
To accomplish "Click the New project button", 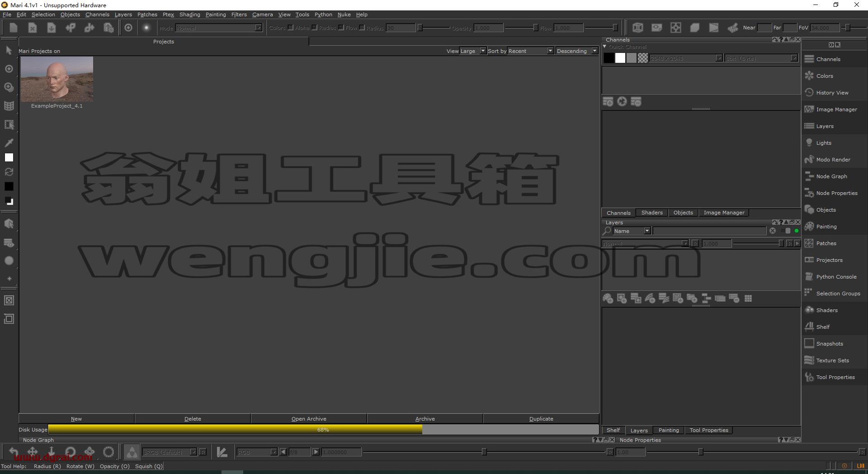I will point(76,419).
